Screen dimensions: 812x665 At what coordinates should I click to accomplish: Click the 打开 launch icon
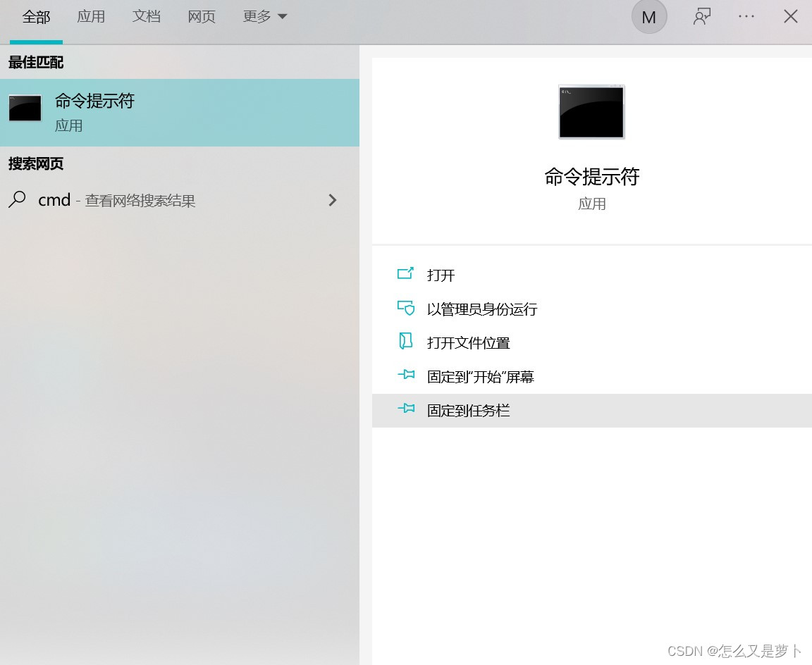pyautogui.click(x=405, y=273)
